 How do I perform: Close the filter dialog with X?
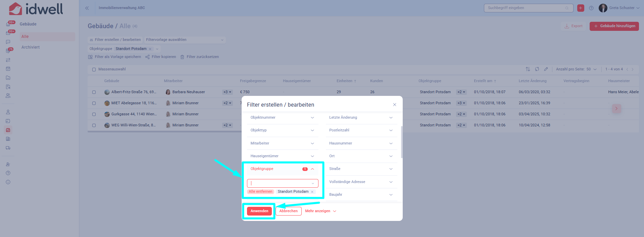point(395,105)
